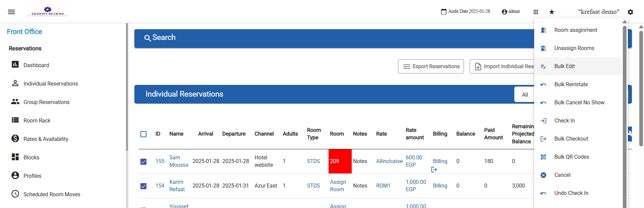Open Sam Moussa guest link
The height and width of the screenshot is (208, 644).
(x=179, y=161)
